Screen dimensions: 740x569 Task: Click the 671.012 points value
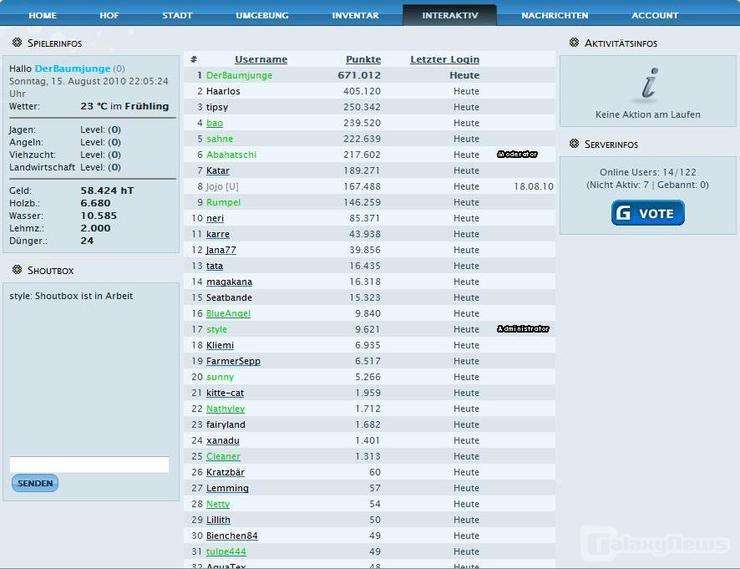(359, 75)
